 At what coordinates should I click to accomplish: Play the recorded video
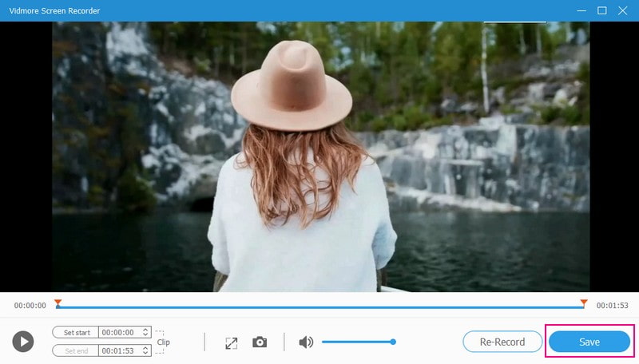coord(23,342)
